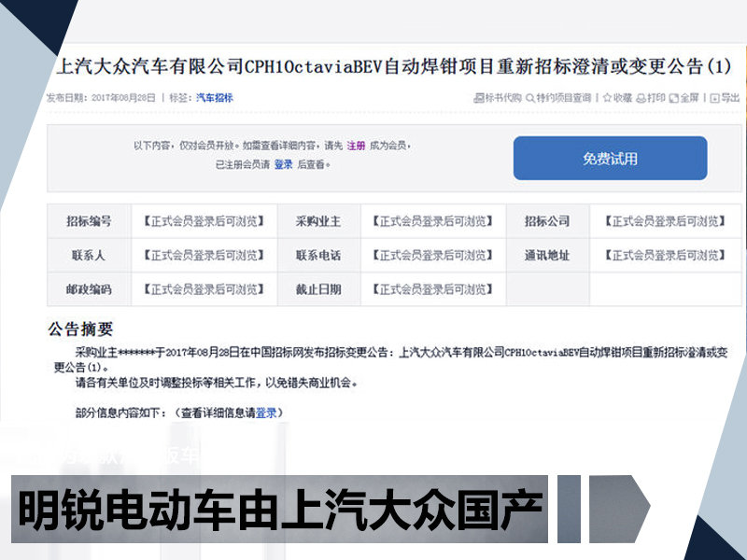
Task: Click the 已注册会员请 text
Action: [x=243, y=164]
